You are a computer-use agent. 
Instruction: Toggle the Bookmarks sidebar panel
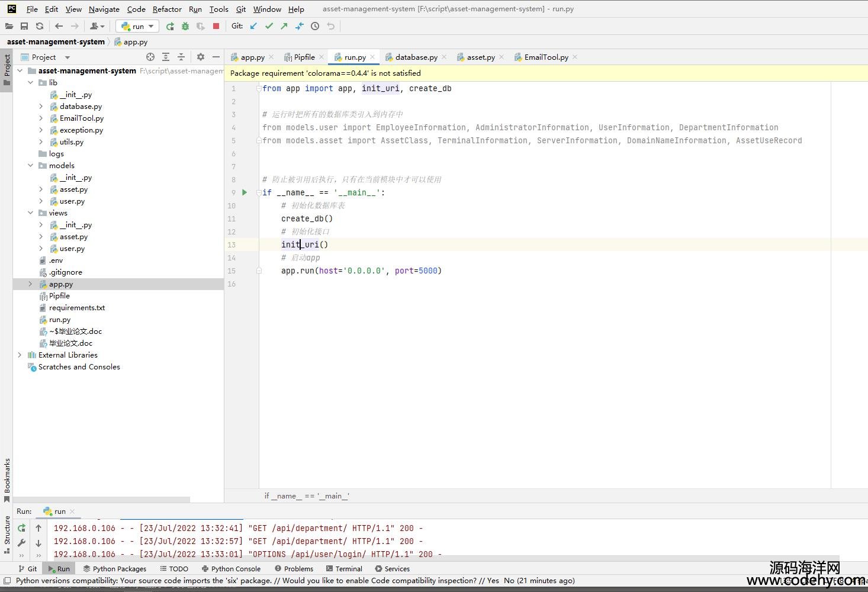tap(7, 479)
